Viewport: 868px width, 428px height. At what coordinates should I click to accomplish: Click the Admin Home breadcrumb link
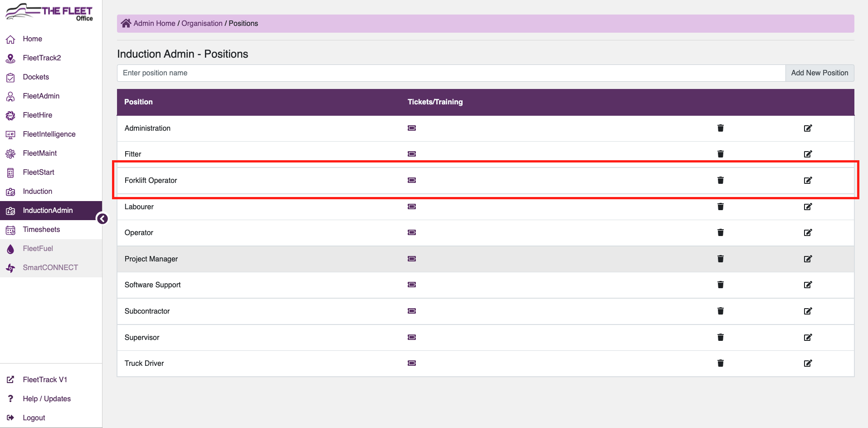154,23
